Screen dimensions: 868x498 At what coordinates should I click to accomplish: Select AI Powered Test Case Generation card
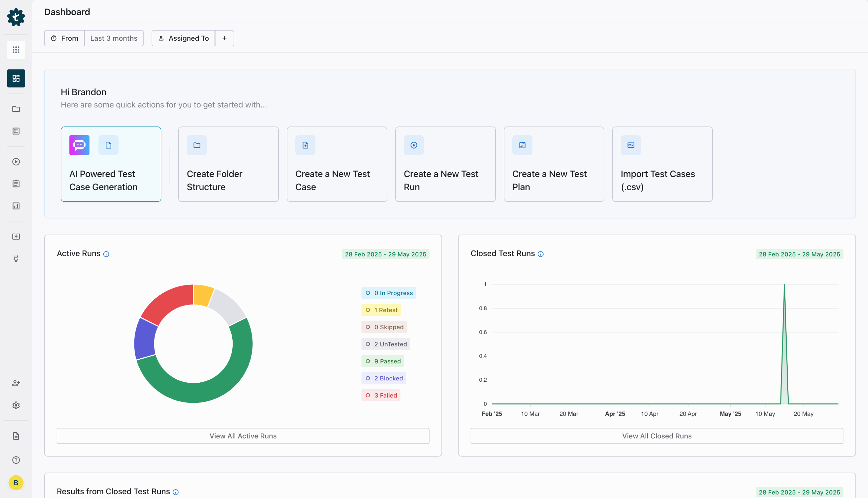[x=111, y=164]
